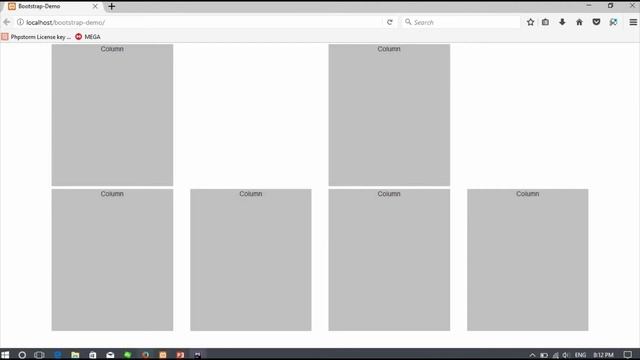
Task: Show bookmarks list icon in toolbar
Action: point(545,22)
